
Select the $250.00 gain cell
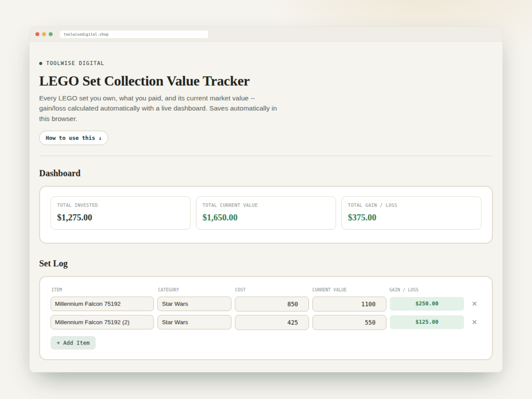[x=427, y=304]
